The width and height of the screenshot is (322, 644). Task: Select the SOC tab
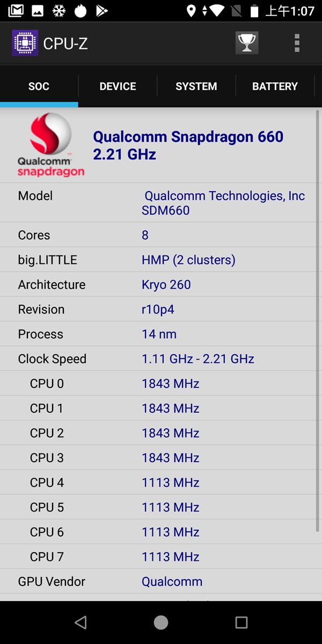(39, 86)
